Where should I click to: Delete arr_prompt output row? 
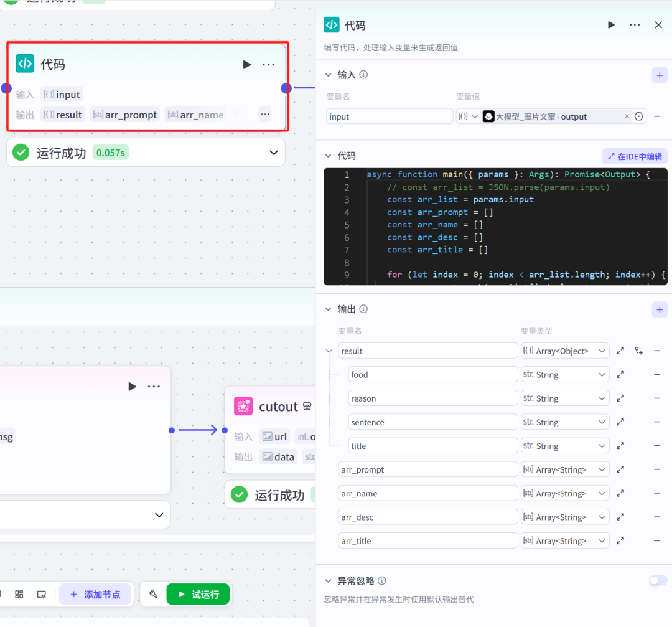pyautogui.click(x=657, y=469)
